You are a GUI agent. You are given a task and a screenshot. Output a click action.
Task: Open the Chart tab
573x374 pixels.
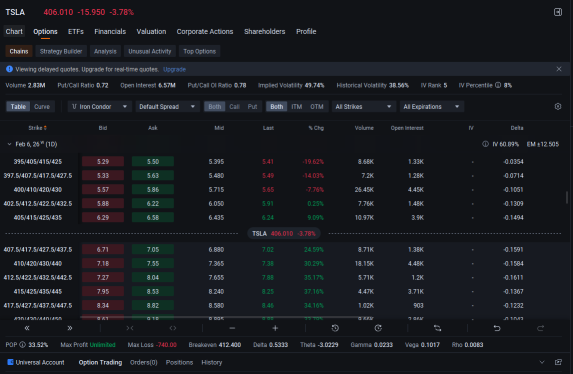(x=14, y=31)
